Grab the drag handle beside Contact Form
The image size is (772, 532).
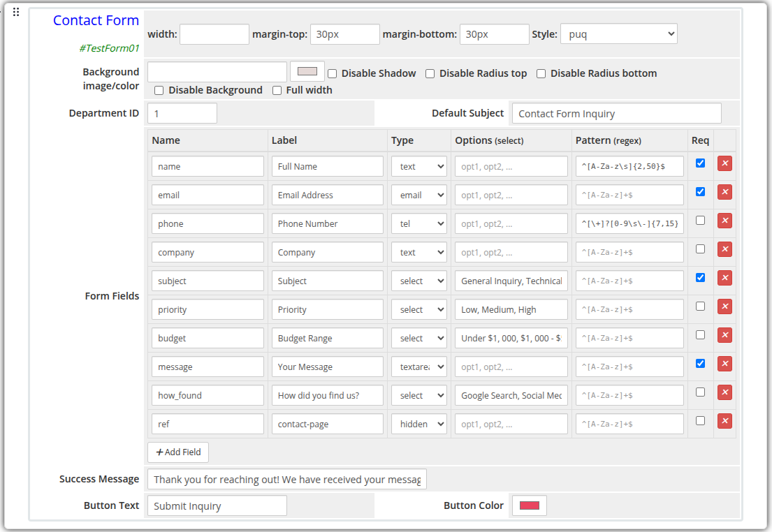tap(16, 12)
